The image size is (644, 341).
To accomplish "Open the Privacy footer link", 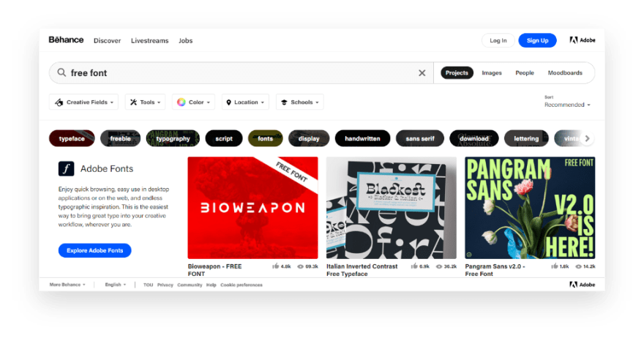I will tap(165, 285).
